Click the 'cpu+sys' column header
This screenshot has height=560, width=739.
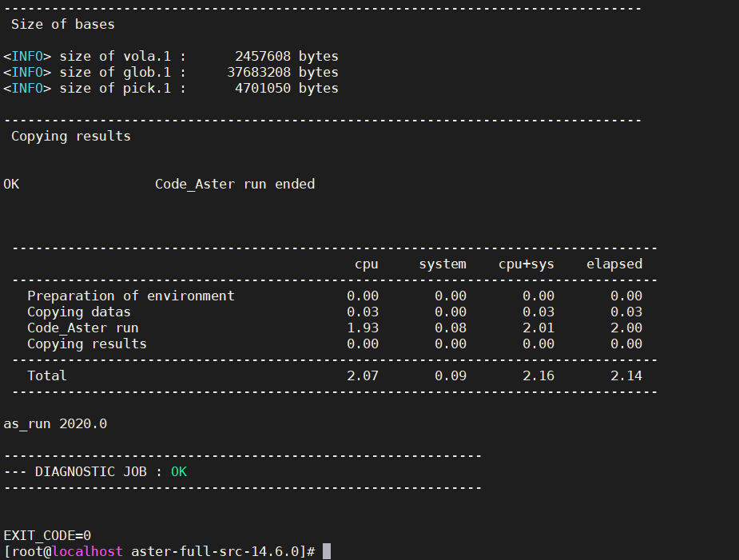pos(526,264)
